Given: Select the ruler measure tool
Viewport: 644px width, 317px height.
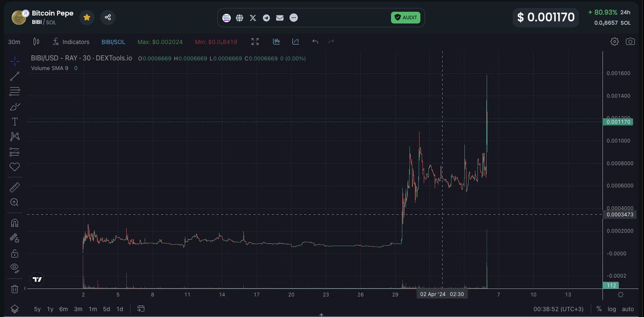Looking at the screenshot, I should point(14,187).
